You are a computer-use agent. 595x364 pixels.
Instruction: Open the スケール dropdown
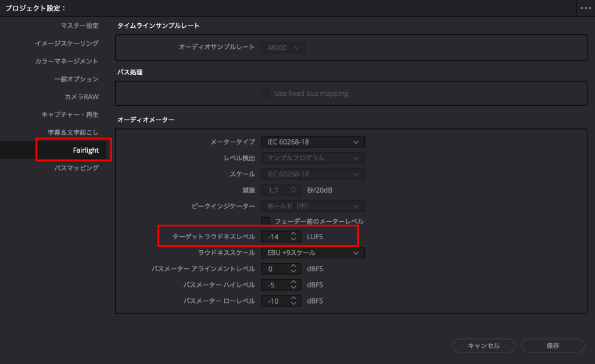(313, 174)
